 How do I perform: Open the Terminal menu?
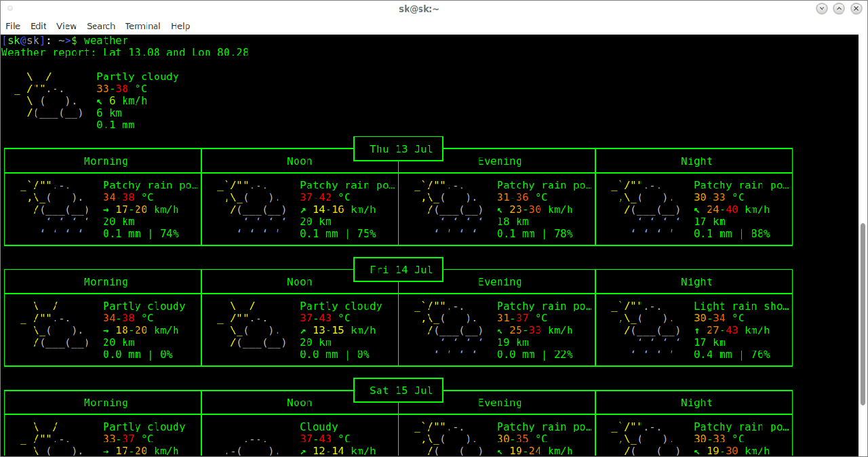pyautogui.click(x=142, y=26)
